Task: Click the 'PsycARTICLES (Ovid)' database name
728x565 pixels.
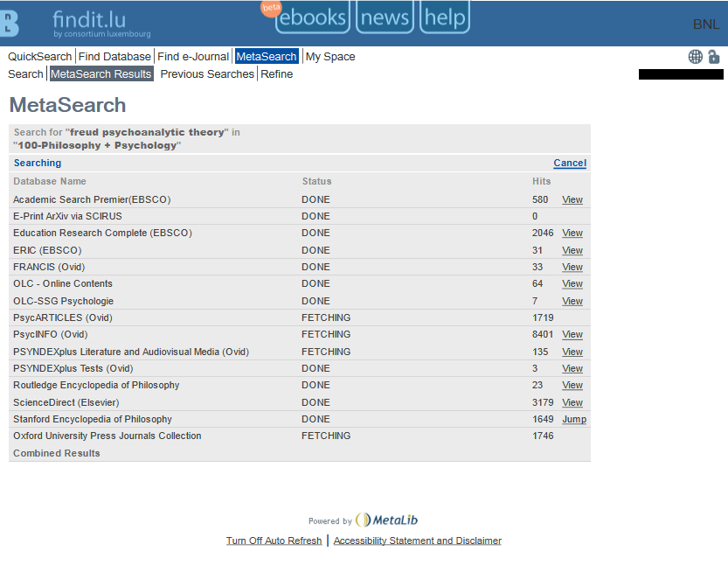Action: (63, 317)
